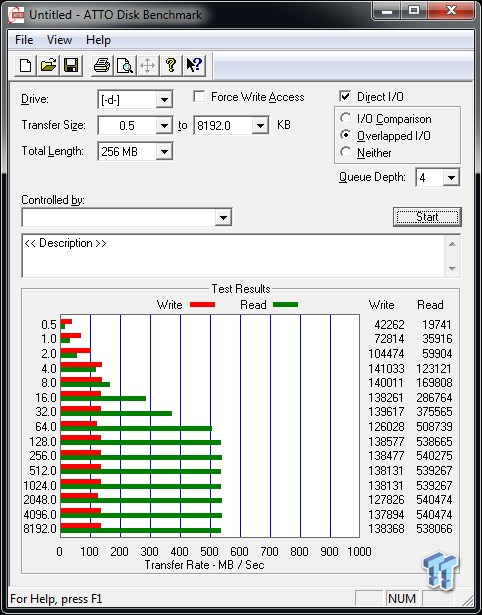
Task: Expand the Drive dropdown
Action: [164, 100]
